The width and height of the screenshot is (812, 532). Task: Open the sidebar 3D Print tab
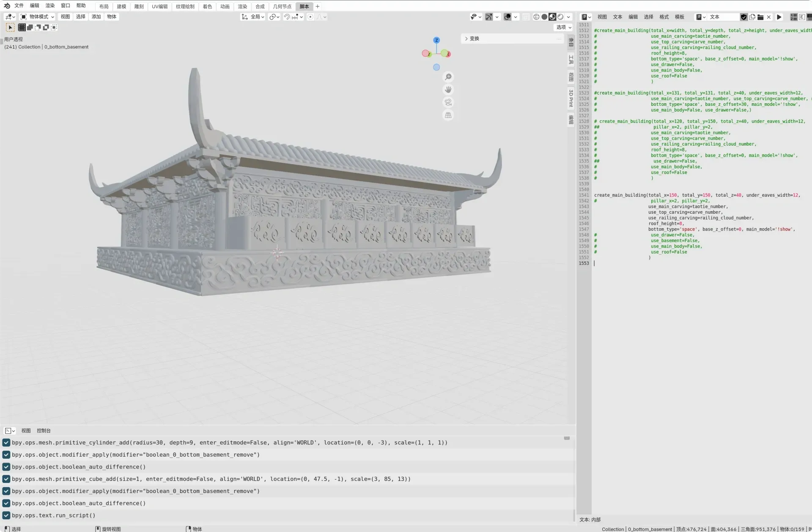pos(571,98)
